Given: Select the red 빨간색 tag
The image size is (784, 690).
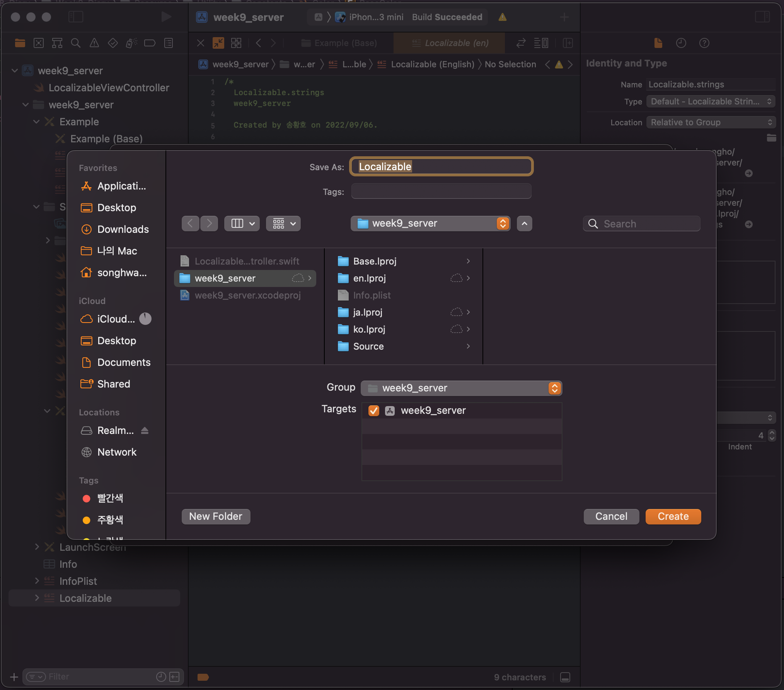Looking at the screenshot, I should coord(110,498).
